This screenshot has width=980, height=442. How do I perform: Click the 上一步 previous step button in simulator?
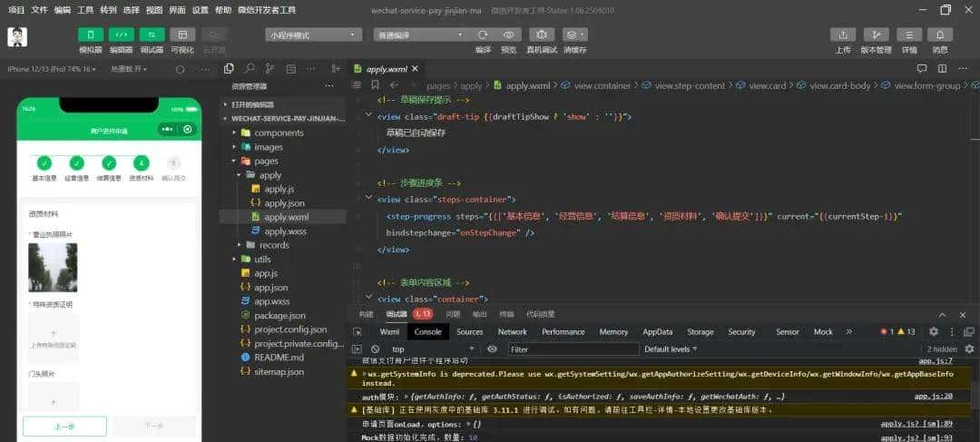click(x=64, y=427)
